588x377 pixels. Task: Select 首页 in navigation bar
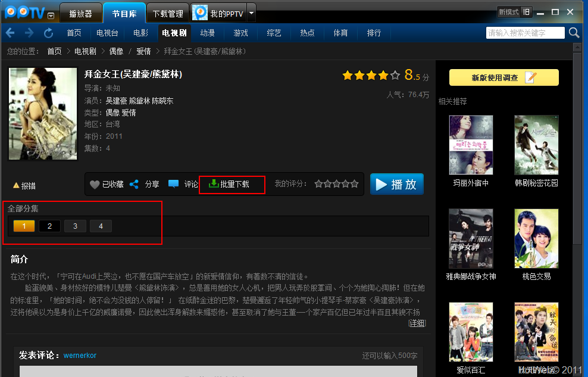pos(74,33)
